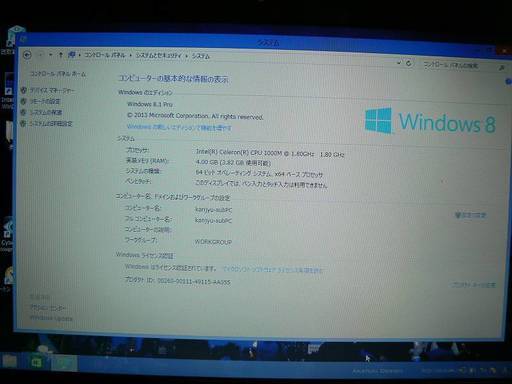Image resolution: width=512 pixels, height=384 pixels.
Task: Open the address bar history dropdown
Action: (399, 62)
